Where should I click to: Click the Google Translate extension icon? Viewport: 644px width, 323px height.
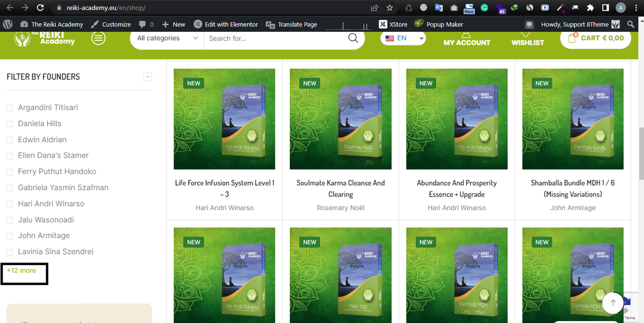439,8
